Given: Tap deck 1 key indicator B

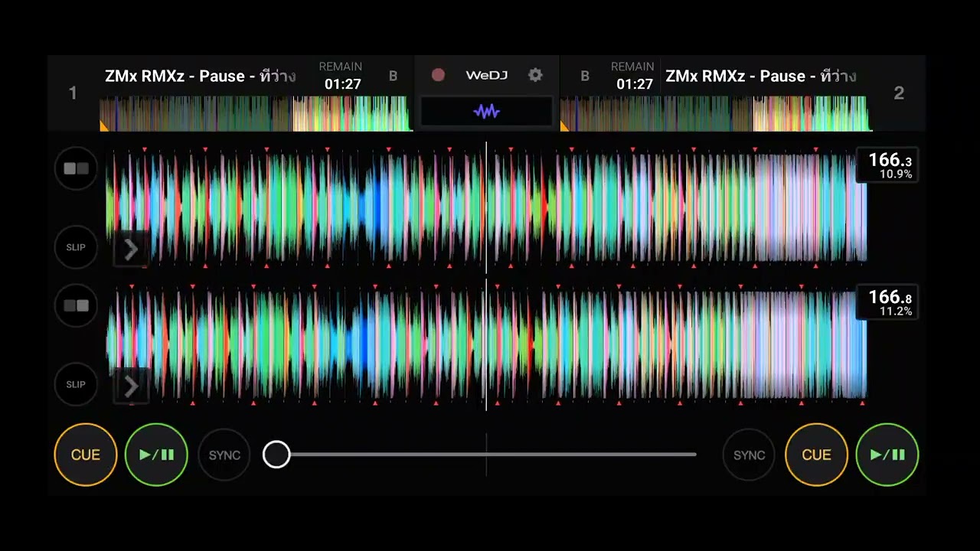Looking at the screenshot, I should (x=394, y=76).
